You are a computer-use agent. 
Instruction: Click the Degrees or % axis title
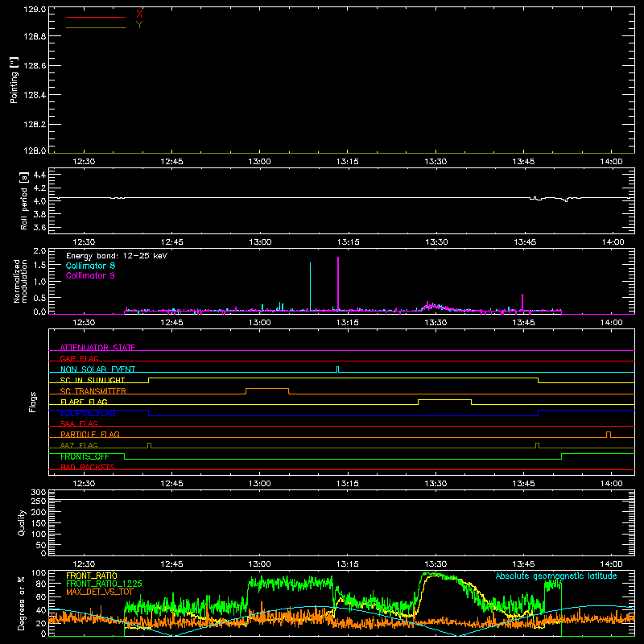click(x=22, y=604)
